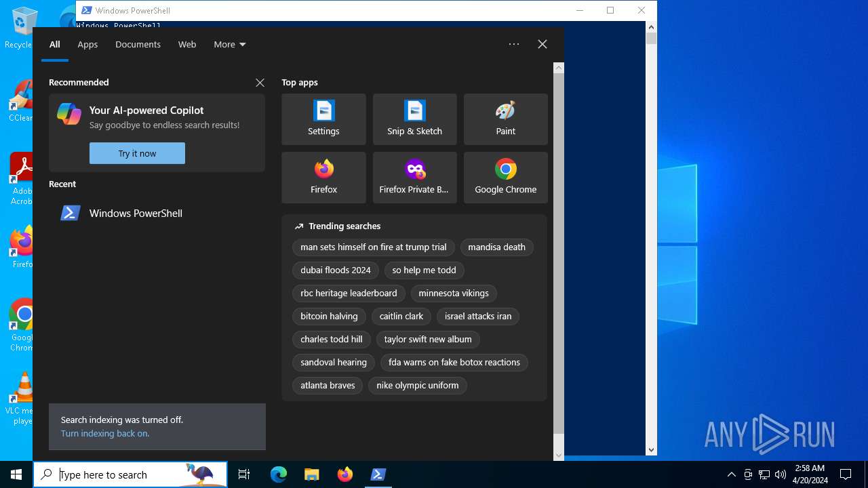Maximize the Windows PowerShell window
The width and height of the screenshot is (868, 488).
(610, 10)
